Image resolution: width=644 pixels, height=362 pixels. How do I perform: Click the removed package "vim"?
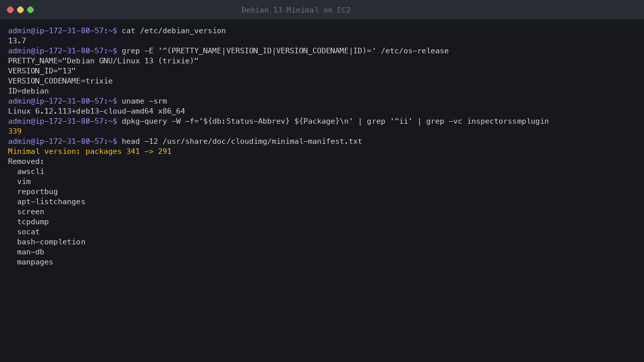pyautogui.click(x=24, y=182)
